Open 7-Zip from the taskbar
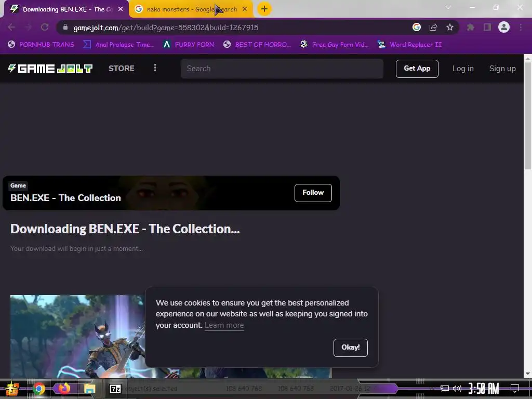 pos(115,389)
